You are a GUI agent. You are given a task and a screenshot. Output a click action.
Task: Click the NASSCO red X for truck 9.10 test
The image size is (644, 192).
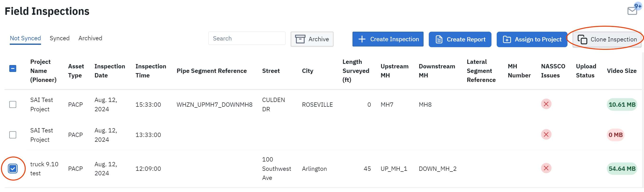tap(546, 168)
